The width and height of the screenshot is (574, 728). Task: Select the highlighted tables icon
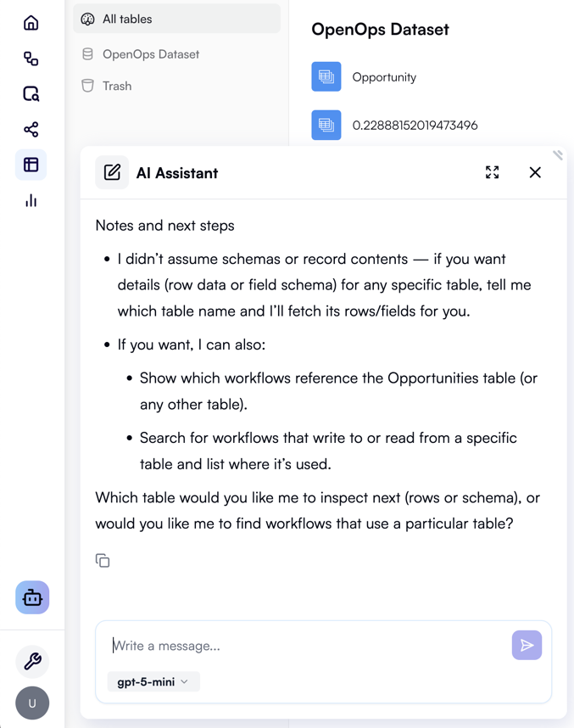point(31,165)
